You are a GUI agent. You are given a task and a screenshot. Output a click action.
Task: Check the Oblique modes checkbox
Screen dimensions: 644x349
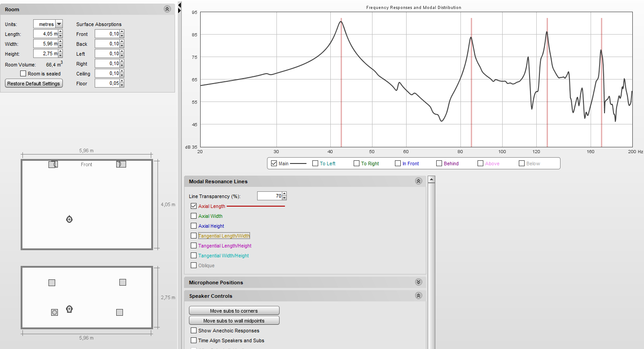coord(193,265)
